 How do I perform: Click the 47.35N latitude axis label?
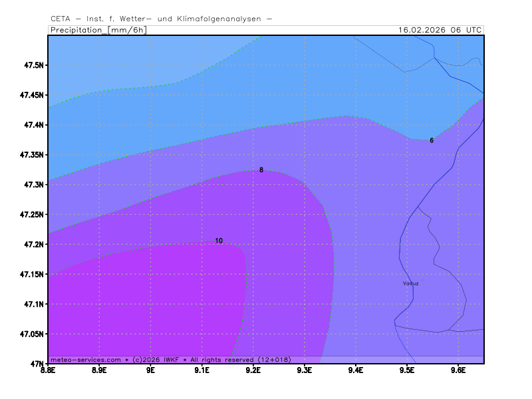click(32, 155)
